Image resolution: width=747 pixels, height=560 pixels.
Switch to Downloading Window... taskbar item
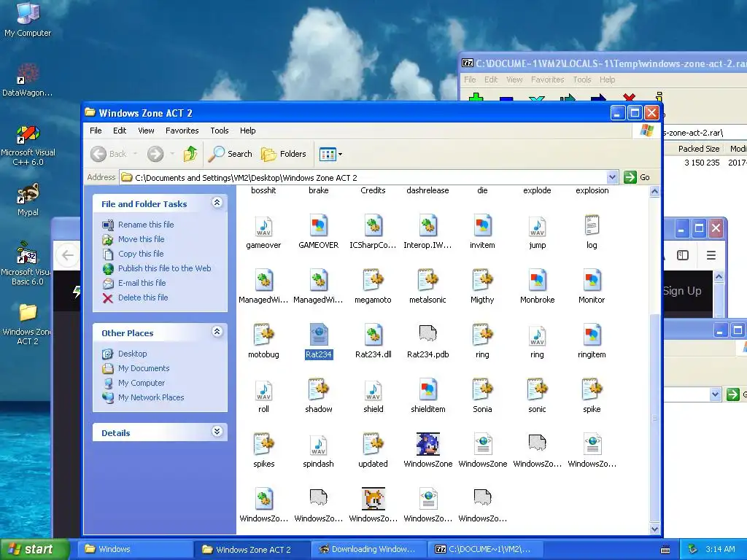click(368, 550)
